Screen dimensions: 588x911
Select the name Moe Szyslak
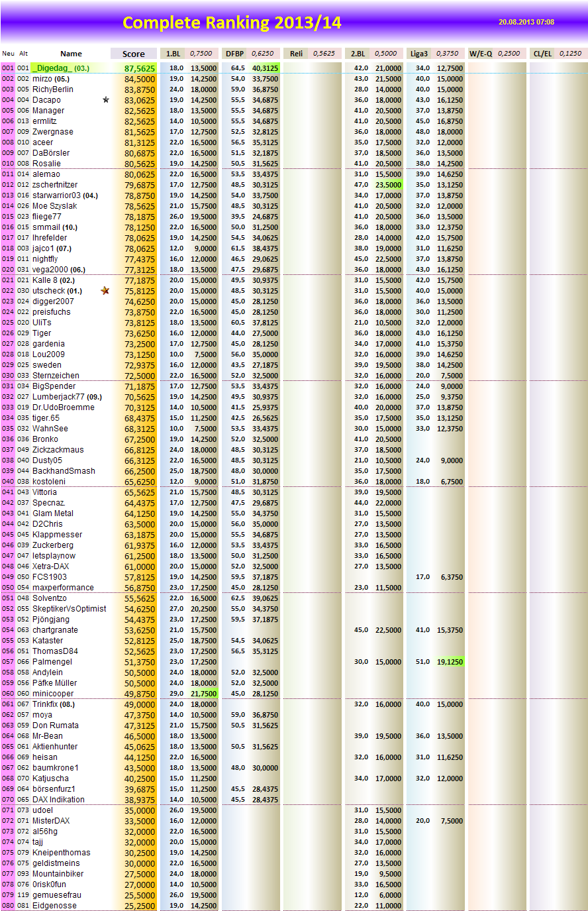pyautogui.click(x=54, y=206)
